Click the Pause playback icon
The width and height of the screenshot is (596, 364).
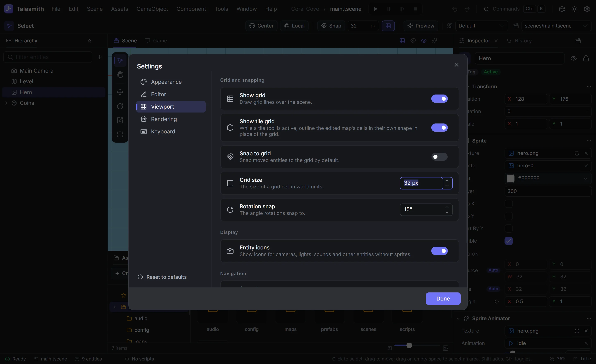(389, 9)
